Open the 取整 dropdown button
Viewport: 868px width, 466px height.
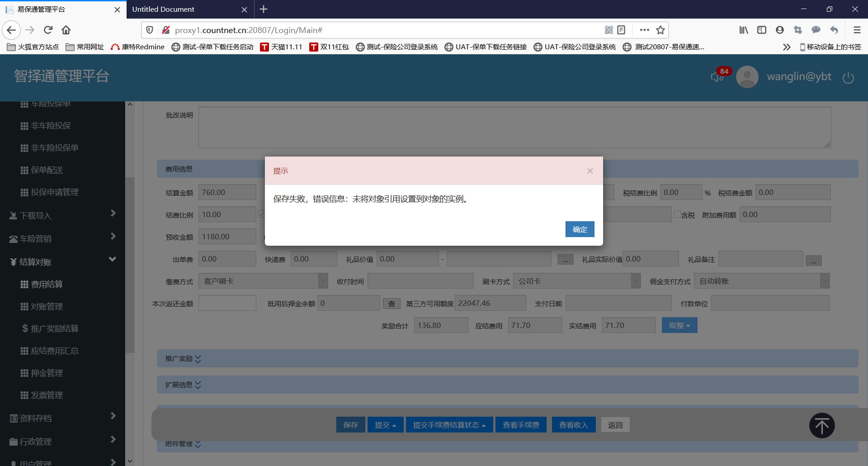click(679, 325)
